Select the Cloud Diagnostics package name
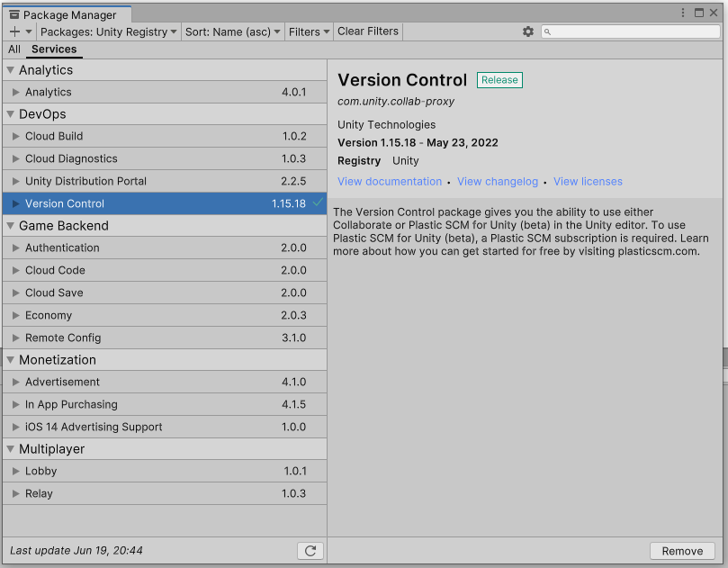The image size is (728, 568). click(x=71, y=158)
